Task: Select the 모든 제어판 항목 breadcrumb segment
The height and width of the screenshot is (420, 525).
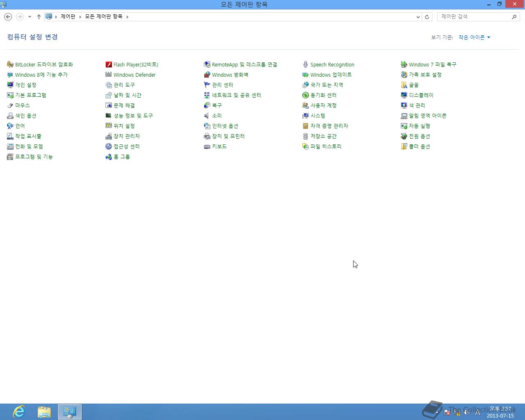Action: pos(104,17)
